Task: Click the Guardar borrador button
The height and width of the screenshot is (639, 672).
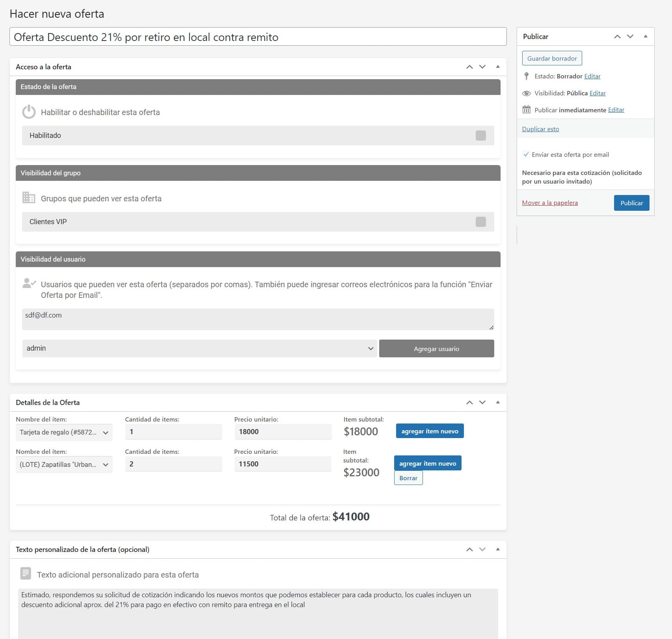Action: pyautogui.click(x=552, y=58)
